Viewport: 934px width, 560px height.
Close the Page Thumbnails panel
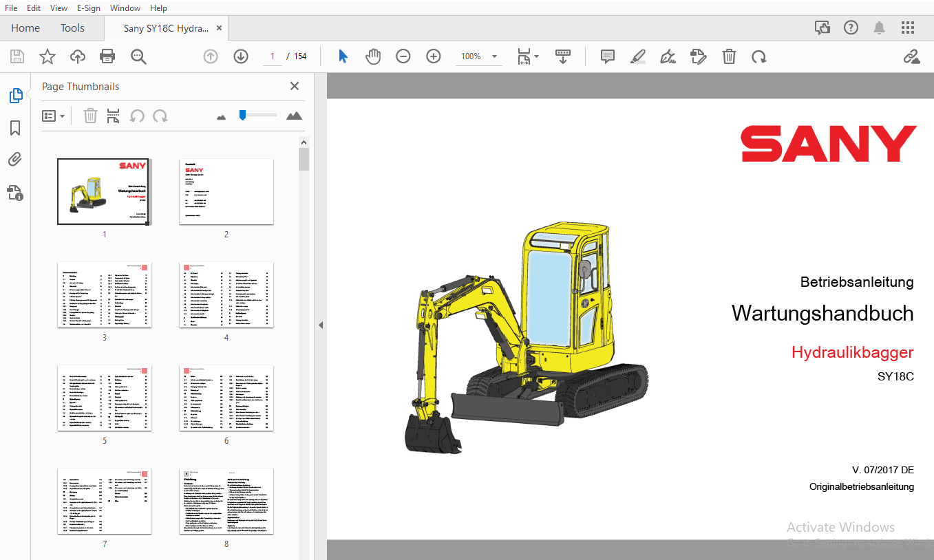click(295, 86)
